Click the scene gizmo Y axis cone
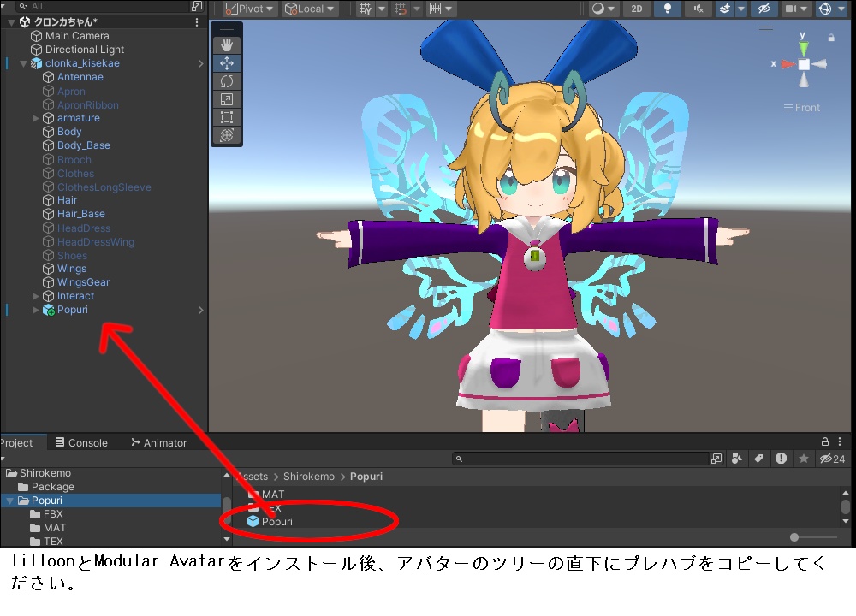This screenshot has width=856, height=616. click(803, 47)
